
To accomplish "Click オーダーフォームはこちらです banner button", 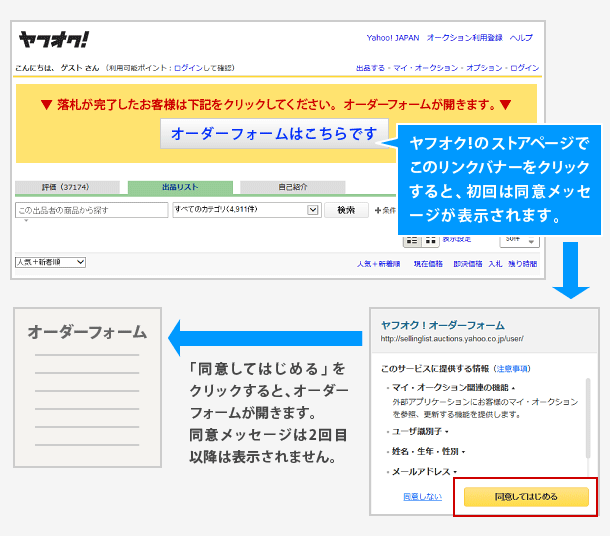I will pyautogui.click(x=274, y=134).
